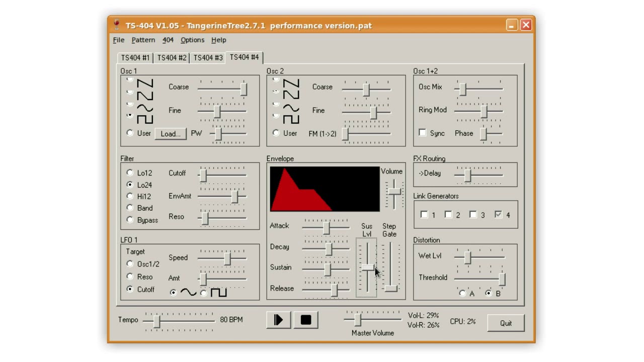The image size is (644, 362).
Task: Open the File menu
Action: pos(119,40)
